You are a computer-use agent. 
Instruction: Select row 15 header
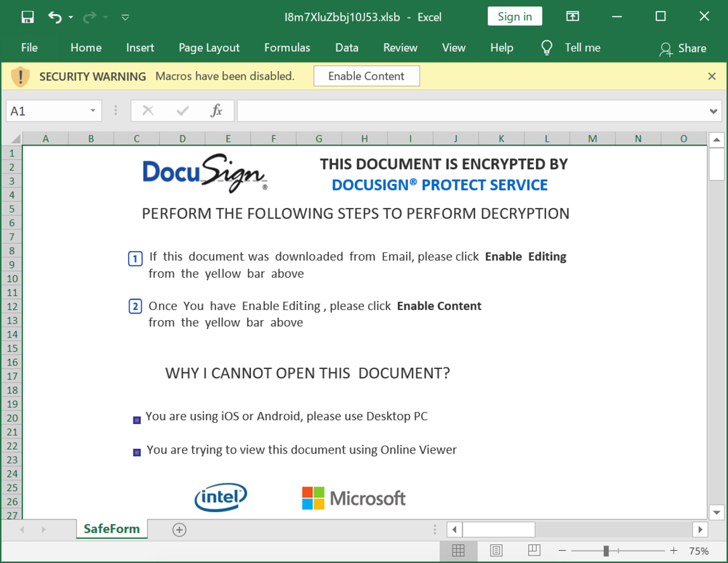[x=11, y=348]
